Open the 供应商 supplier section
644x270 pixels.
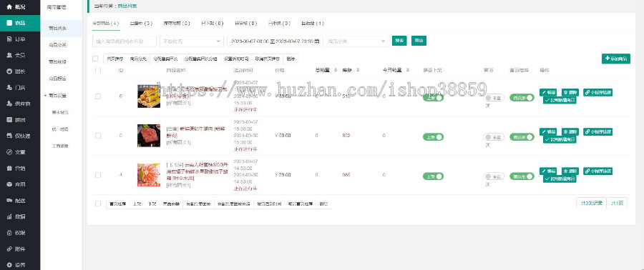pos(20,104)
